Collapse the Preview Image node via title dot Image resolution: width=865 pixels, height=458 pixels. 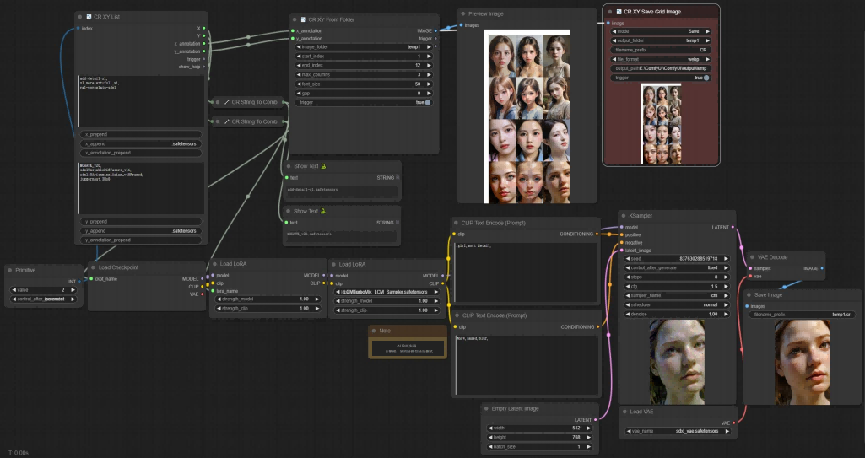463,14
